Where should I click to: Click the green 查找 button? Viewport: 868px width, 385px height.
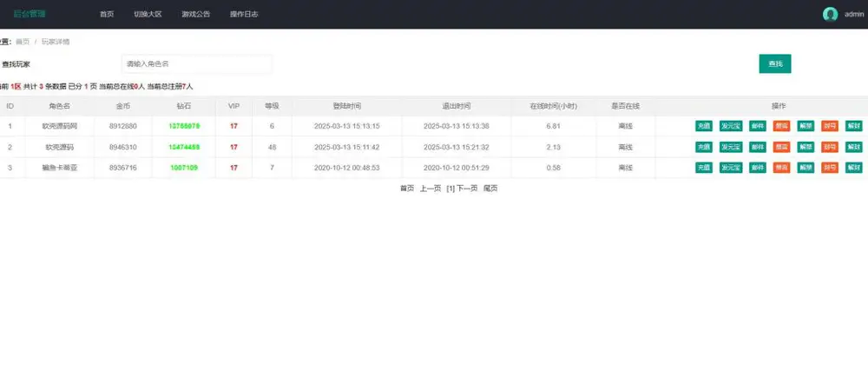point(775,63)
